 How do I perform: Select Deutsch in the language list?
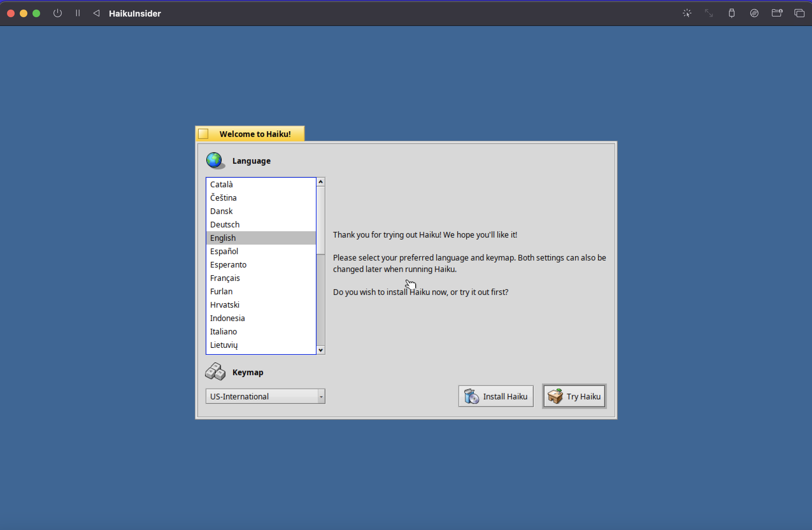pos(261,225)
